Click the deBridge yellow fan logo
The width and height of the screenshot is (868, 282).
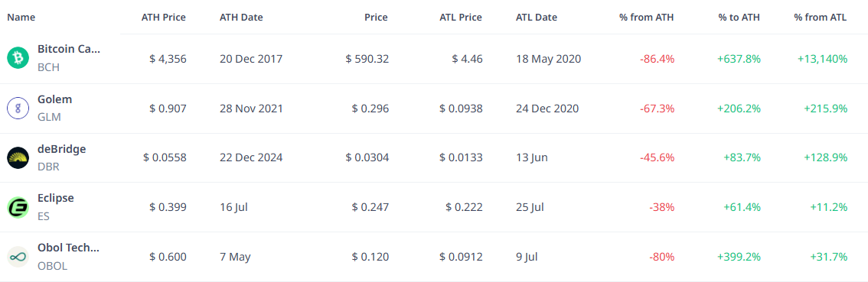click(x=18, y=157)
